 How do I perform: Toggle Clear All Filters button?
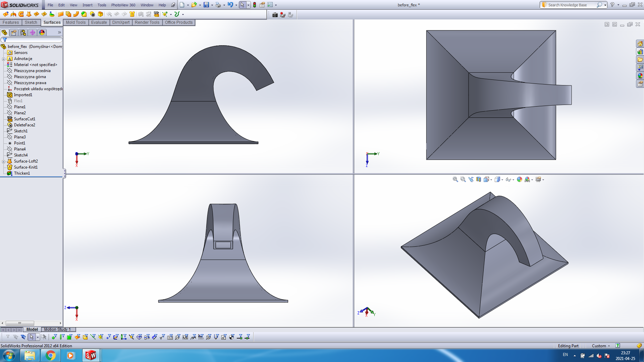coord(15,337)
